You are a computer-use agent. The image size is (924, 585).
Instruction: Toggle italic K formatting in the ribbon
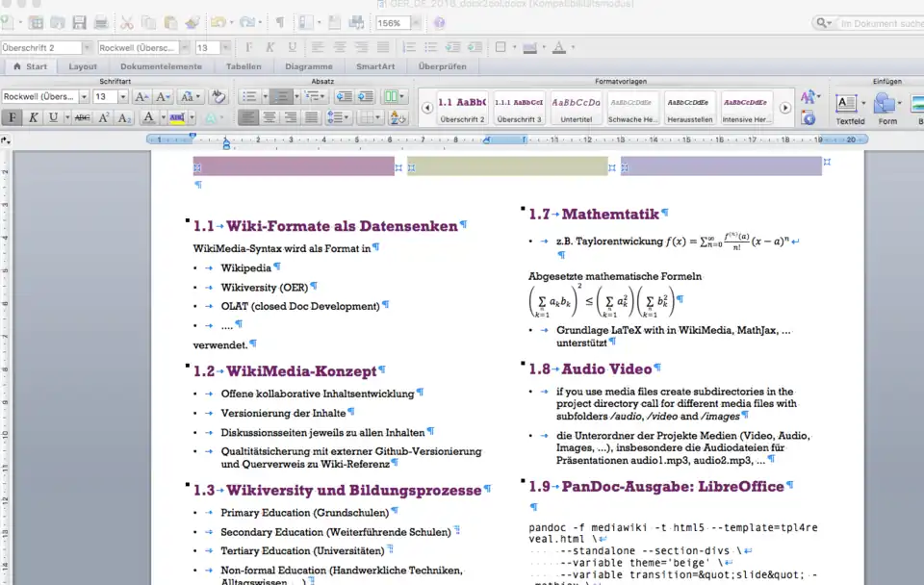[33, 117]
